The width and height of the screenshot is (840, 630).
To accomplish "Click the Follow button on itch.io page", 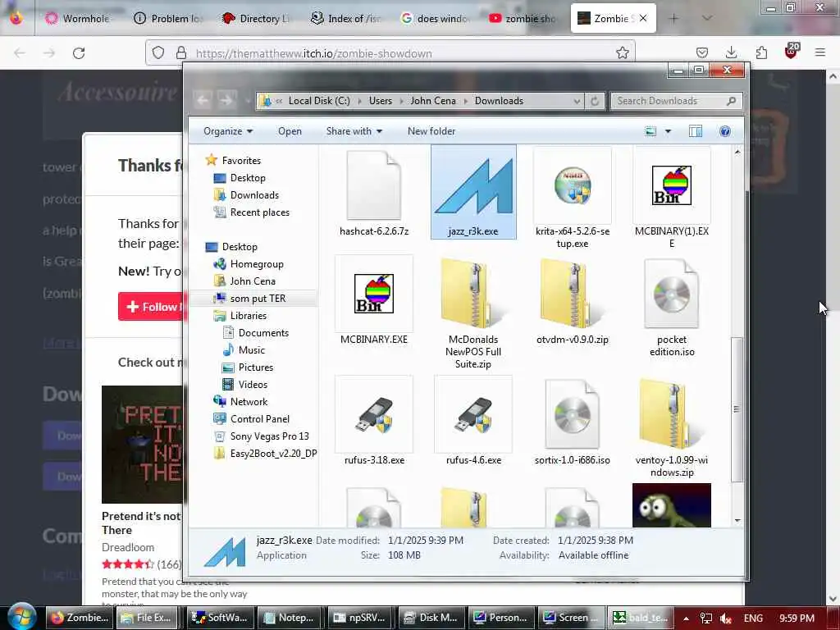I will point(151,307).
